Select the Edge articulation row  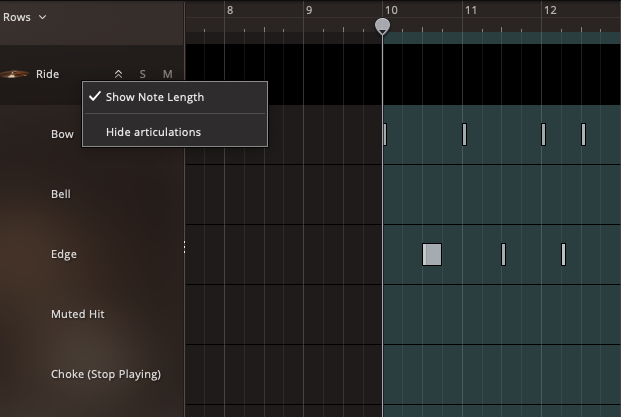pyautogui.click(x=64, y=254)
